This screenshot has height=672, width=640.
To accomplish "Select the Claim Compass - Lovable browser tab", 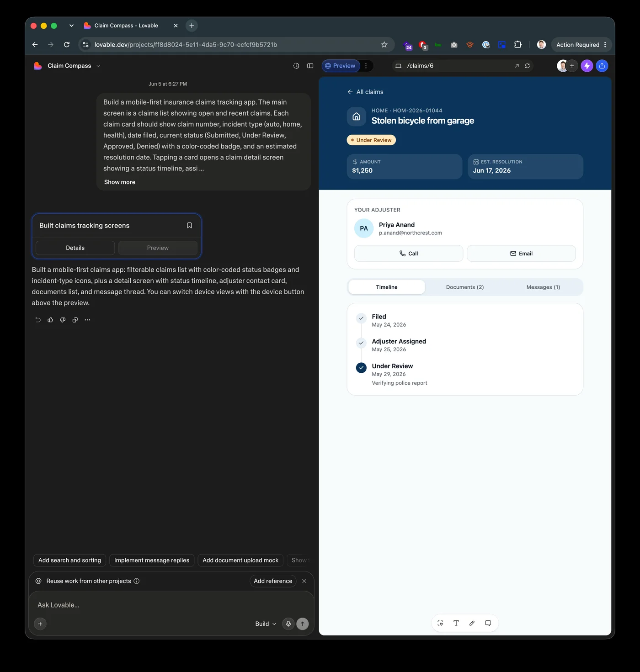I will click(130, 26).
